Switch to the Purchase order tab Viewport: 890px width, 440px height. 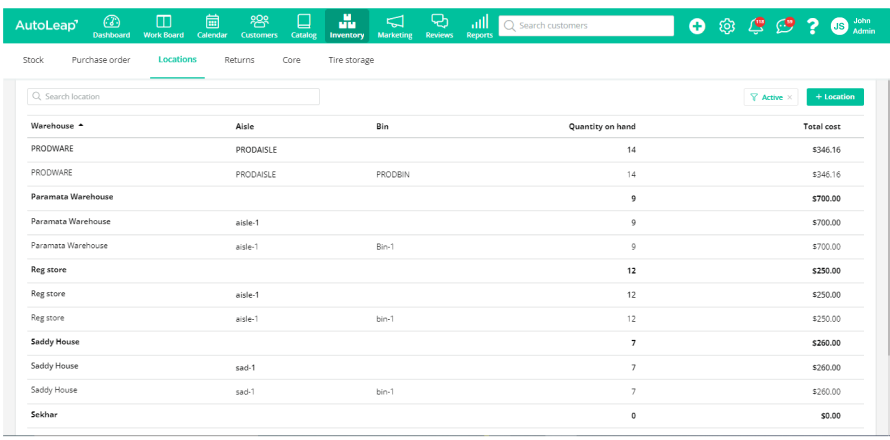pyautogui.click(x=101, y=60)
